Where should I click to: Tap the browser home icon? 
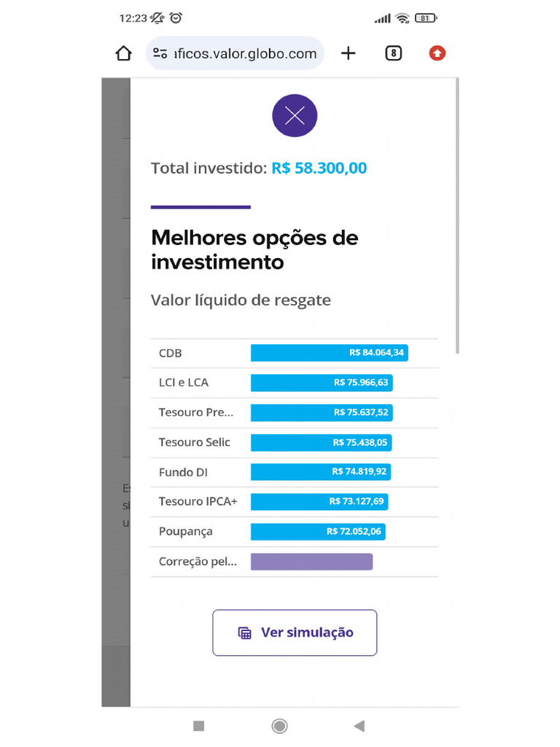pyautogui.click(x=123, y=53)
